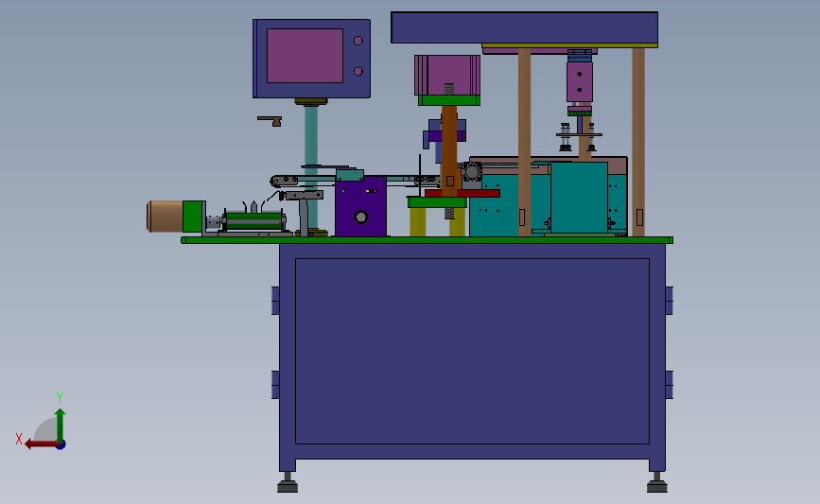Screen dimensions: 820x504
Task: Select the round fan next to the teal housing
Action: pyautogui.click(x=472, y=171)
